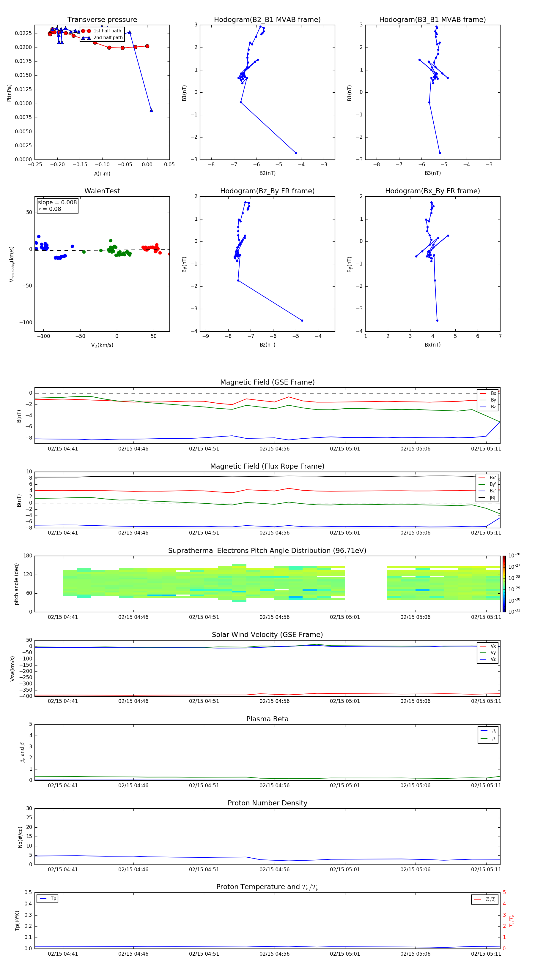Click '02/15 04:41' tick under GSE Magnetic Field
The image size is (535, 980).
pyautogui.click(x=63, y=448)
